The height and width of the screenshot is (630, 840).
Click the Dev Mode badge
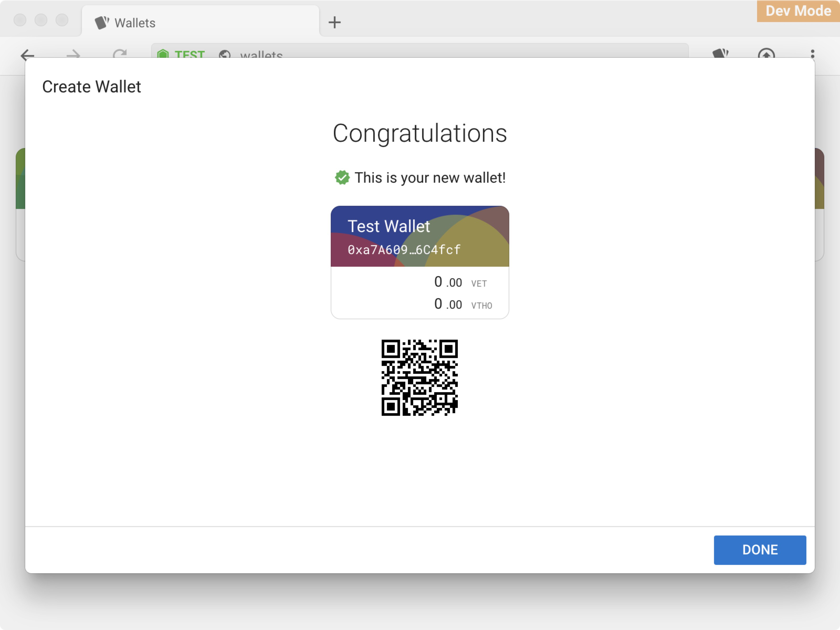pyautogui.click(x=798, y=11)
